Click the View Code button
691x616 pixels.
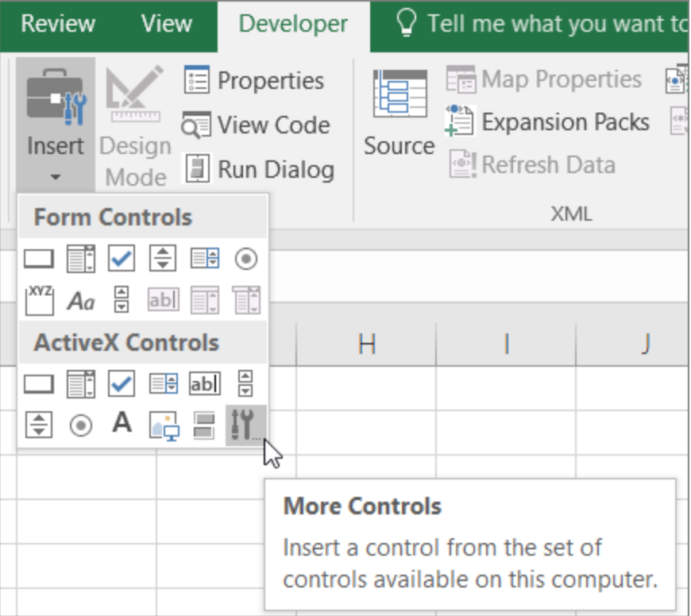[x=256, y=125]
